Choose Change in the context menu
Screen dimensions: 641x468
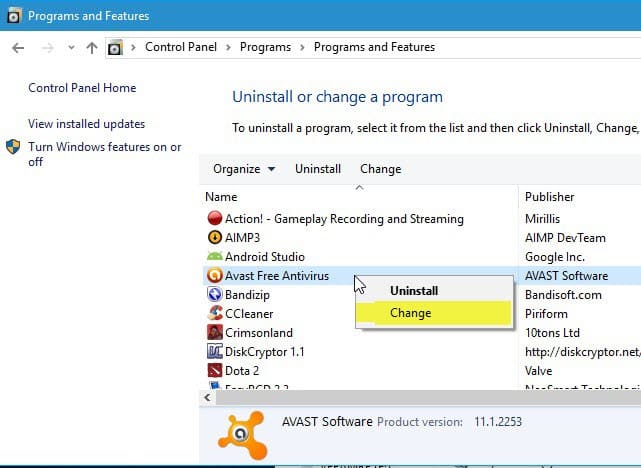pos(434,313)
